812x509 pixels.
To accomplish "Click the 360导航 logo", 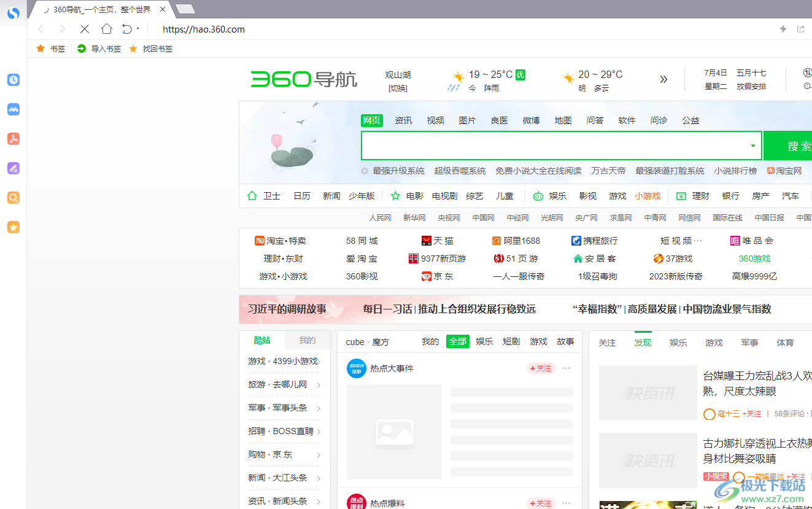I will [x=304, y=79].
